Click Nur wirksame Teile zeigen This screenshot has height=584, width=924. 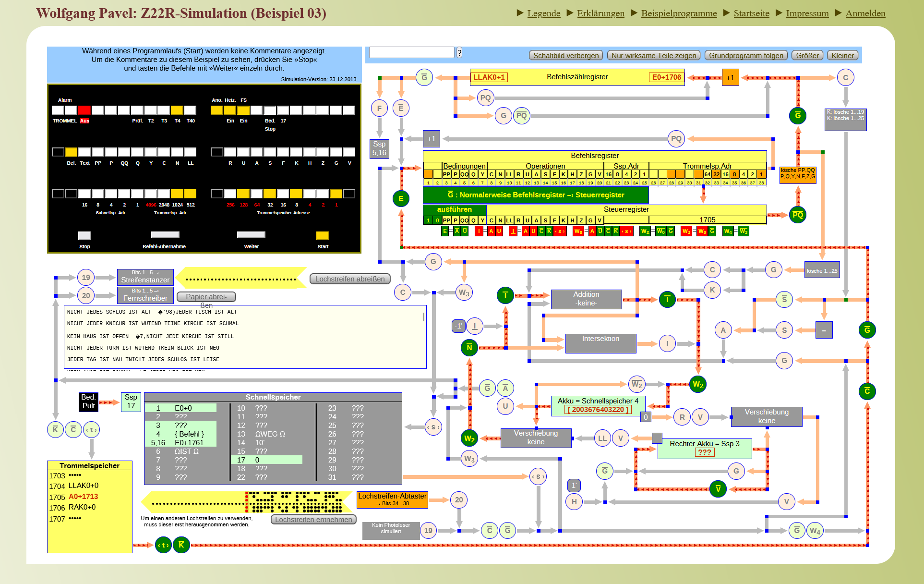pyautogui.click(x=654, y=56)
